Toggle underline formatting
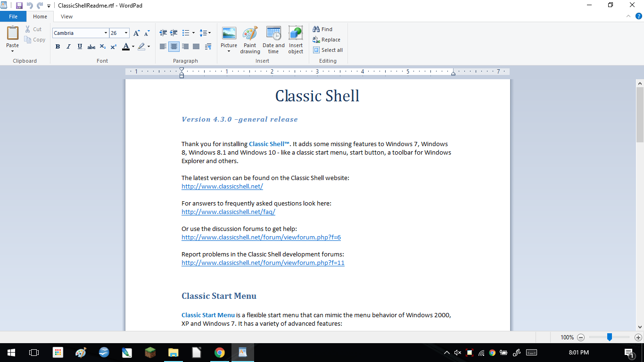The width and height of the screenshot is (644, 362). pyautogui.click(x=80, y=47)
